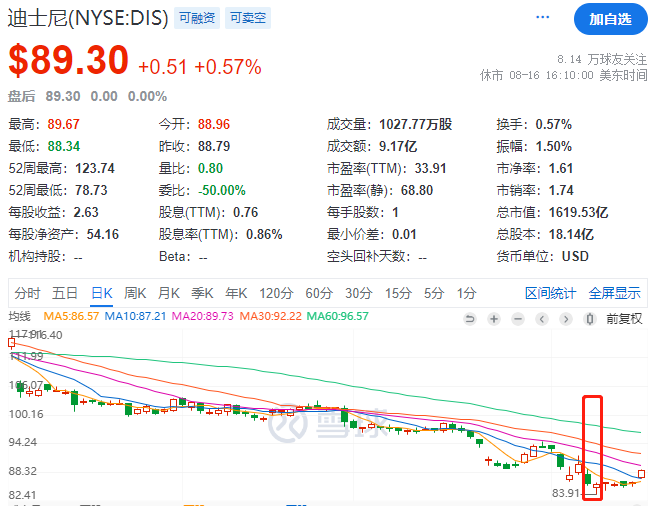Screen dimensions: 651x506
Task: Click the 市盈率(TTM) value 33.91
Action: tap(430, 168)
